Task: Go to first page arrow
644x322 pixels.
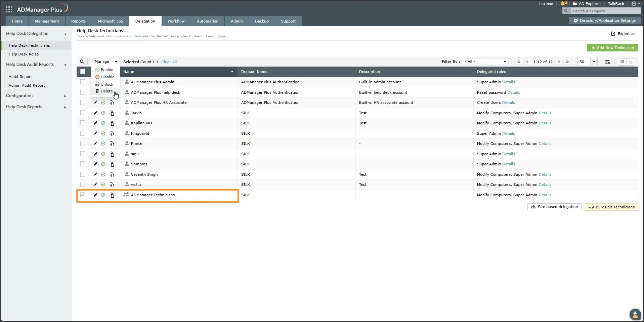Action: [519, 62]
